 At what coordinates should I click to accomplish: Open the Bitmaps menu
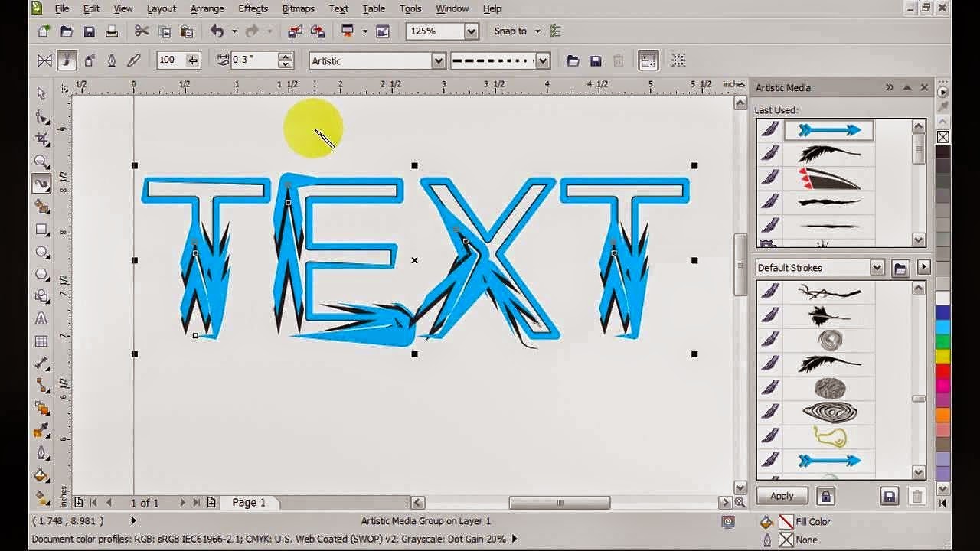point(298,8)
